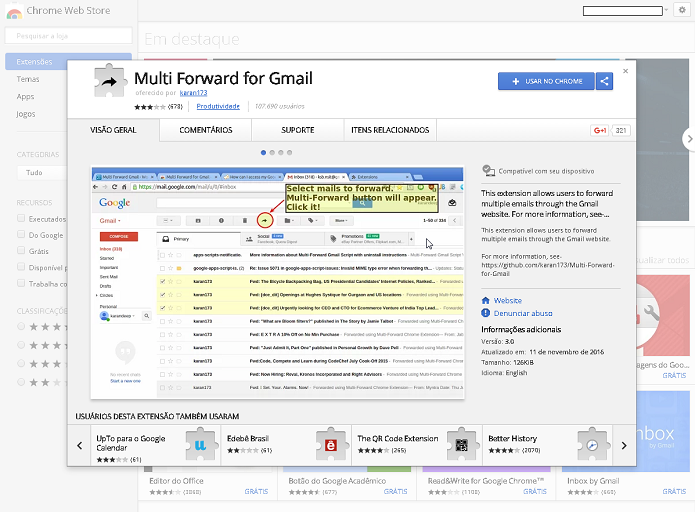Click the star rating of Multi Forward
The width and height of the screenshot is (695, 512).
point(150,107)
